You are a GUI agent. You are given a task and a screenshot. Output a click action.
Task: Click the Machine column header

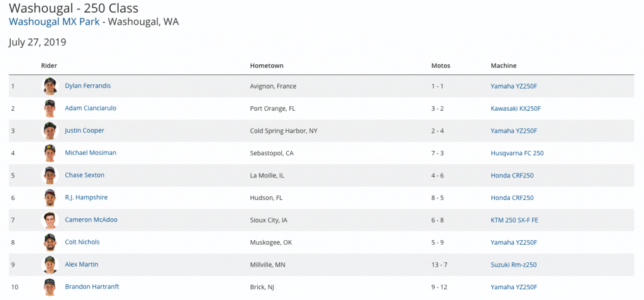(x=504, y=65)
